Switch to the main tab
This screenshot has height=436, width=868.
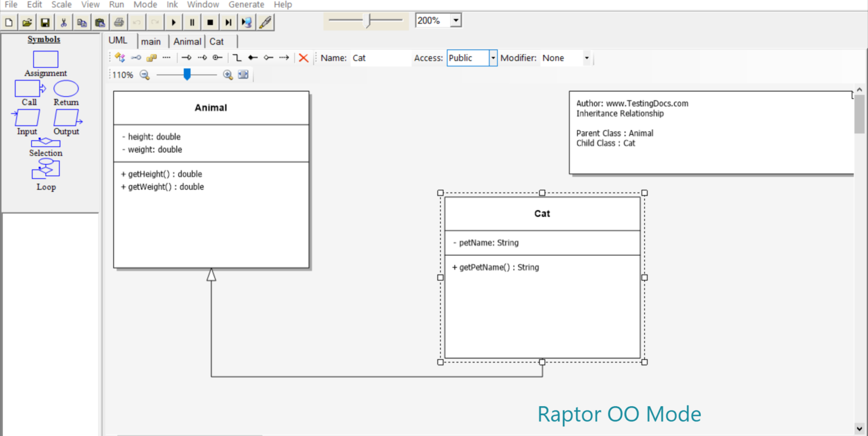tap(151, 41)
